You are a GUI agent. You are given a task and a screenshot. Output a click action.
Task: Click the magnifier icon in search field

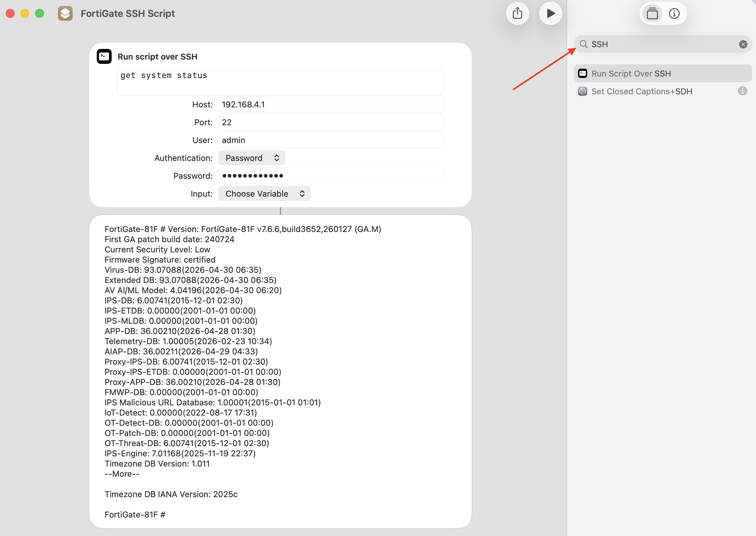(583, 44)
